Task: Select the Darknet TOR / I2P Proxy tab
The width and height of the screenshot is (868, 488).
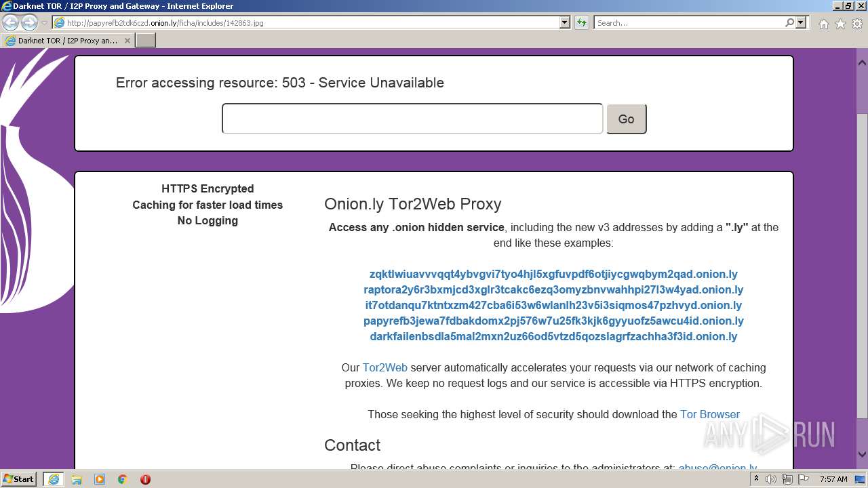Action: click(68, 41)
